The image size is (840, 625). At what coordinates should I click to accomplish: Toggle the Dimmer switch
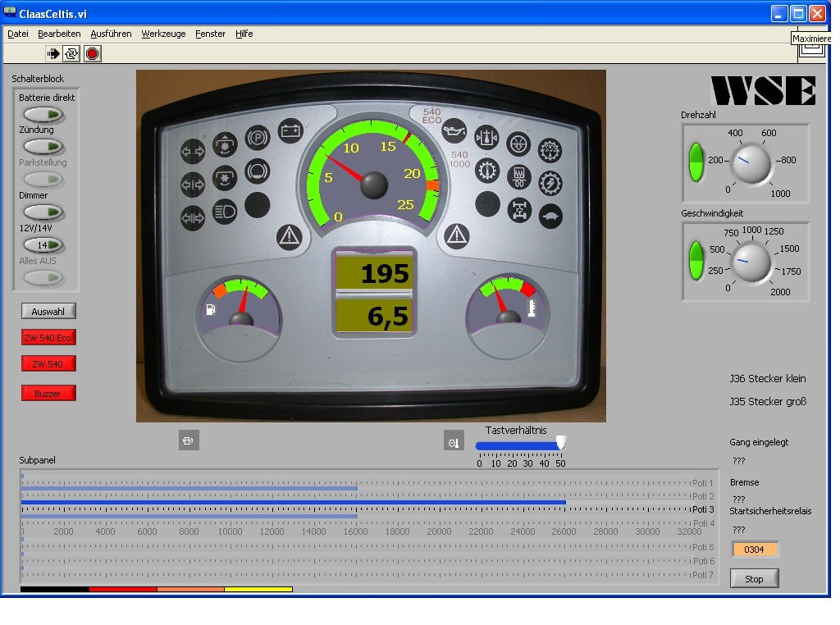tap(43, 212)
